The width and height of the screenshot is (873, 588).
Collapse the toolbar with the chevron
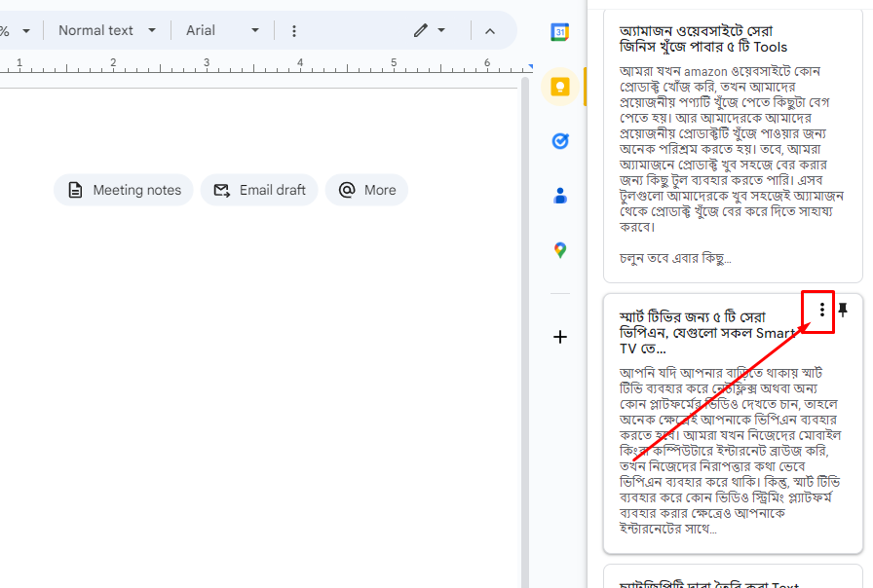click(x=490, y=30)
